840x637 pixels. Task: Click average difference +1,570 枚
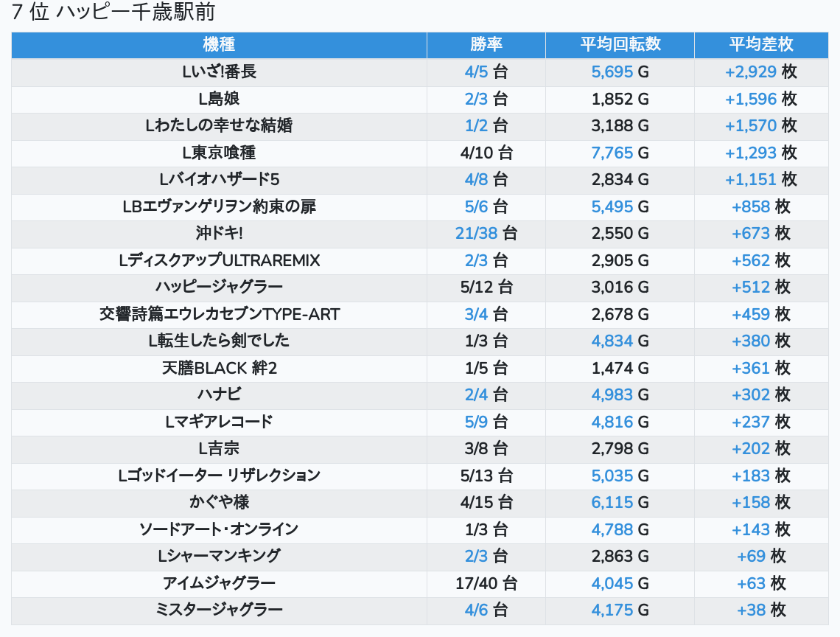click(x=760, y=126)
